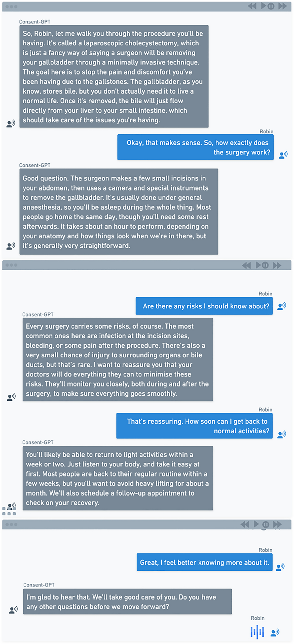Play audio of Robin's "how exactly does the surgery work" message
This screenshot has width=294, height=644.
[x=283, y=155]
